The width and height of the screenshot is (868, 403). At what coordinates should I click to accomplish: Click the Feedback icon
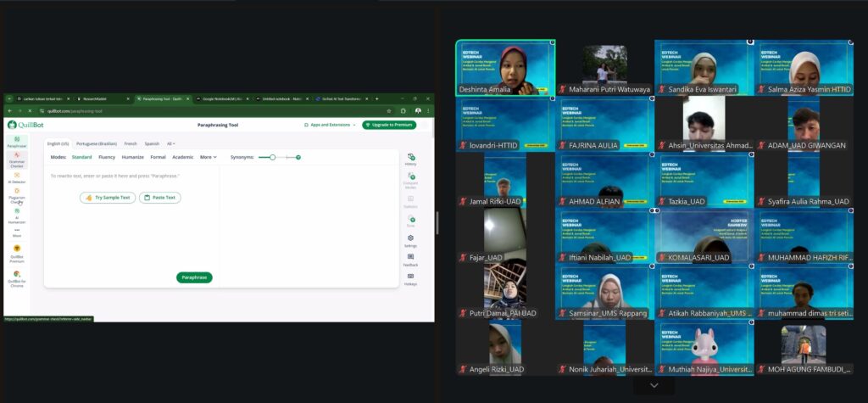410,260
